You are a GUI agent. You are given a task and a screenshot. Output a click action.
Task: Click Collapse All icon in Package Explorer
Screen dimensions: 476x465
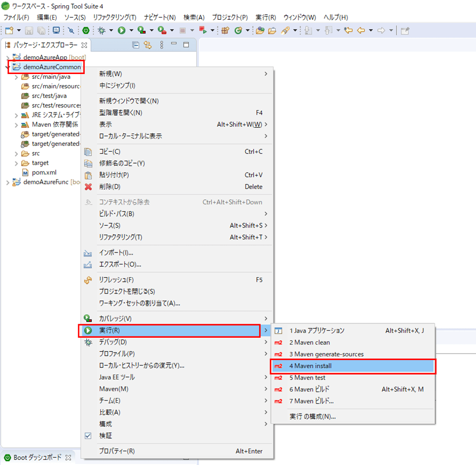coord(135,45)
